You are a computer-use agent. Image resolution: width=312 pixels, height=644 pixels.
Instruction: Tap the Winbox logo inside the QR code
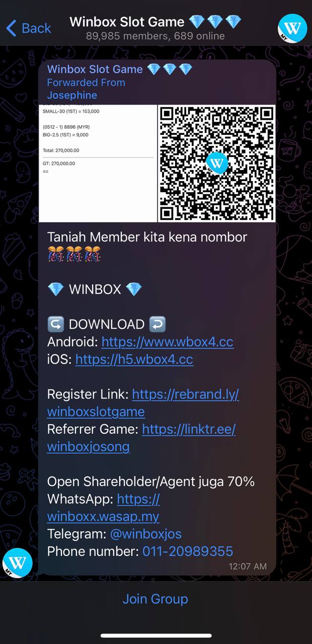[217, 163]
